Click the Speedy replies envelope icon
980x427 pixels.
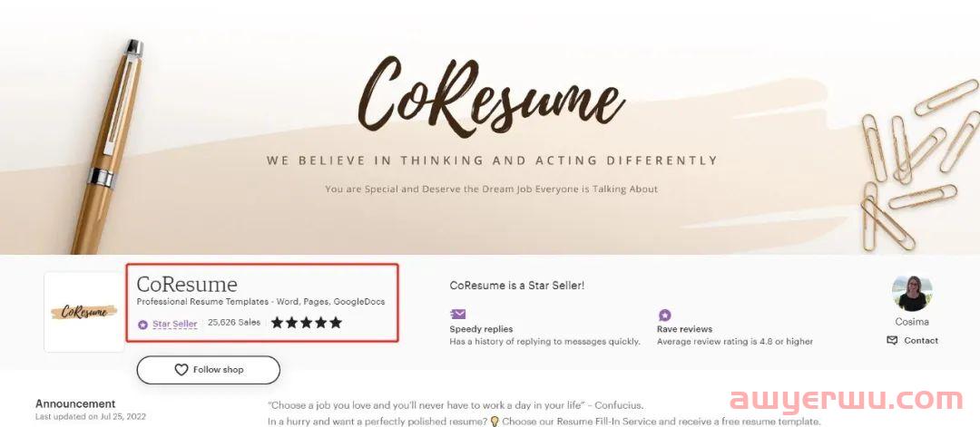point(458,314)
